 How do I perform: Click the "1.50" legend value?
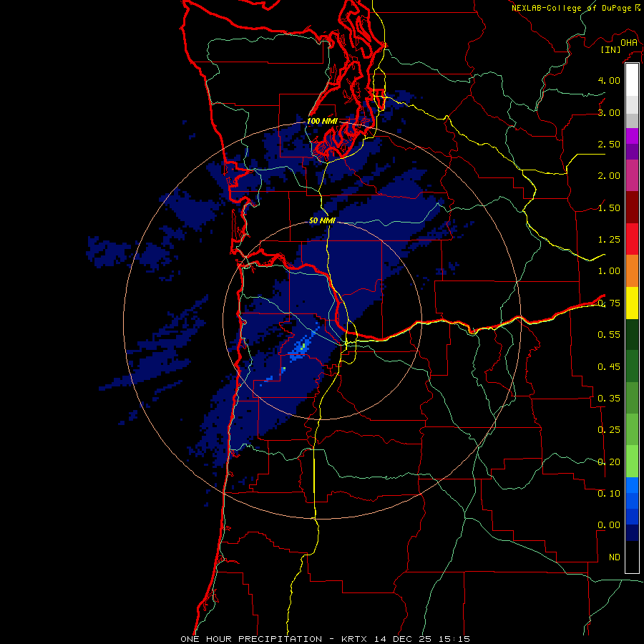pos(609,208)
